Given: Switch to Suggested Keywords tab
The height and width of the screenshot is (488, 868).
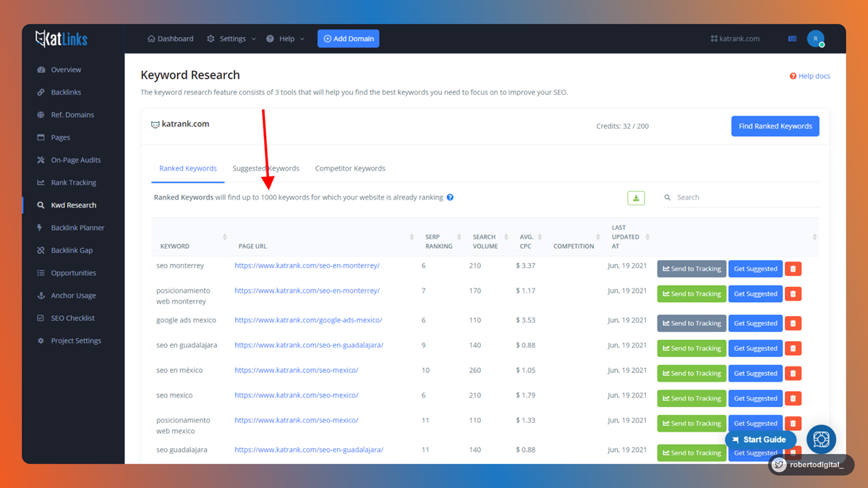Looking at the screenshot, I should 265,168.
